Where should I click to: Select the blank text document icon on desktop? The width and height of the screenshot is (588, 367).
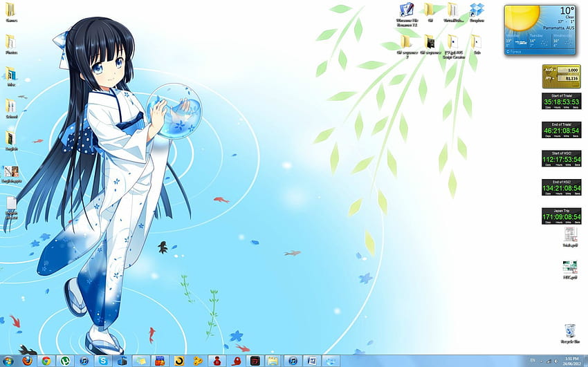[11, 208]
